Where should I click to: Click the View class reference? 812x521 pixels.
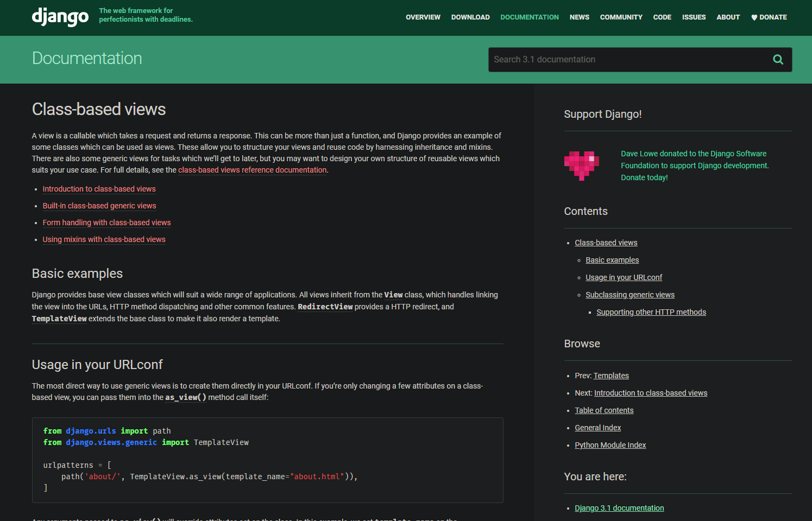click(x=394, y=295)
